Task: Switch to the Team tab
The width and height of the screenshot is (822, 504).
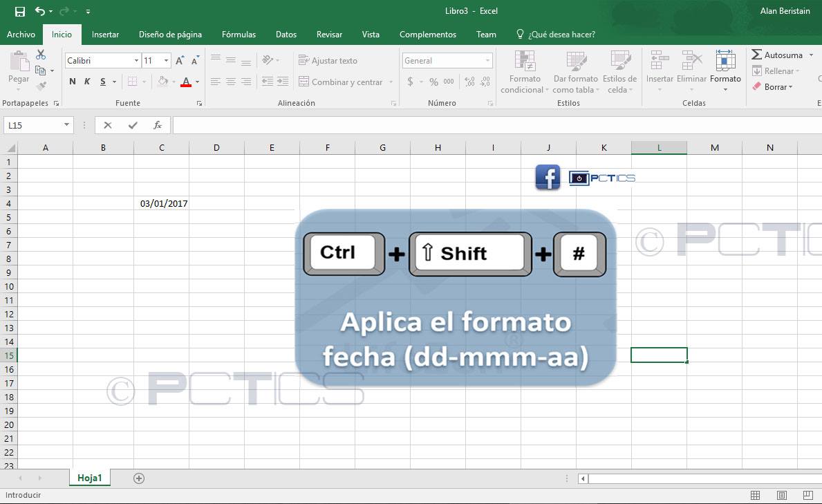Action: tap(486, 35)
